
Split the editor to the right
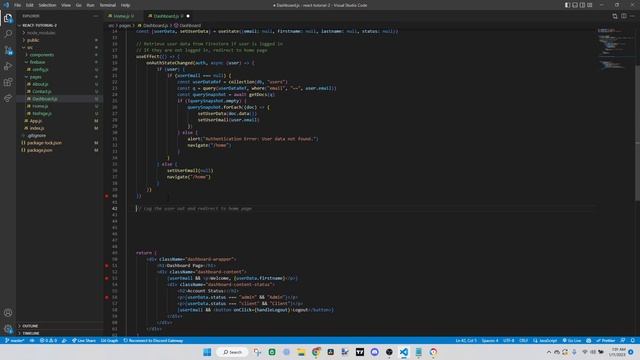tap(624, 16)
